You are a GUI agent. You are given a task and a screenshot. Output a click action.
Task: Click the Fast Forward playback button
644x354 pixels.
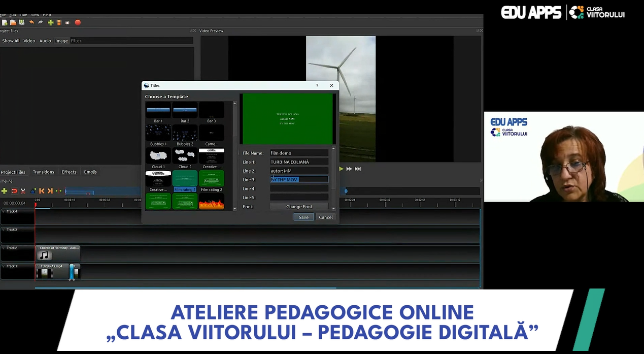pyautogui.click(x=349, y=169)
